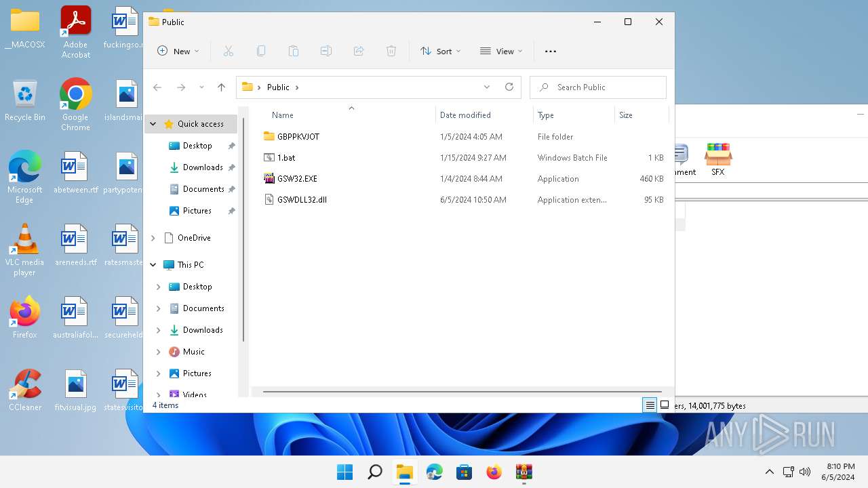Click the navigation pane vertical scrollbar
Viewport: 868px width, 488px height.
[x=243, y=230]
